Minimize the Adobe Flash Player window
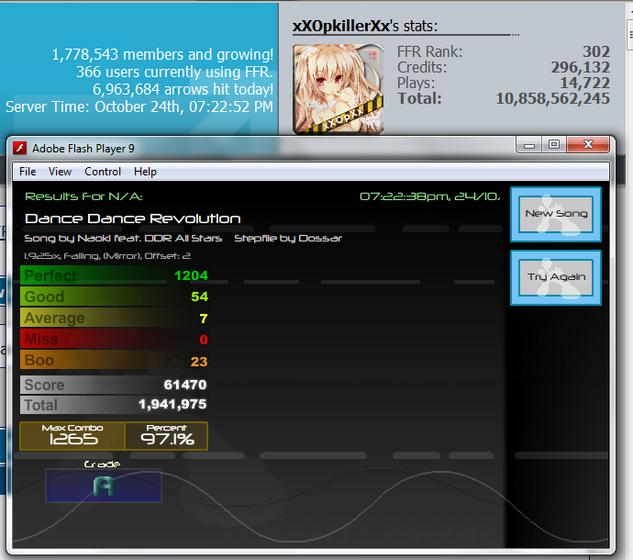Image resolution: width=633 pixels, height=560 pixels. [529, 145]
